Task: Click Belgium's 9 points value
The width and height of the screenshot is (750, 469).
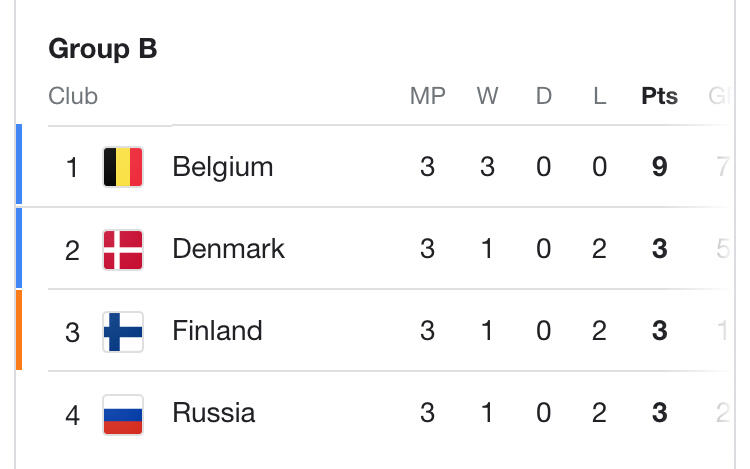Action: (x=659, y=167)
